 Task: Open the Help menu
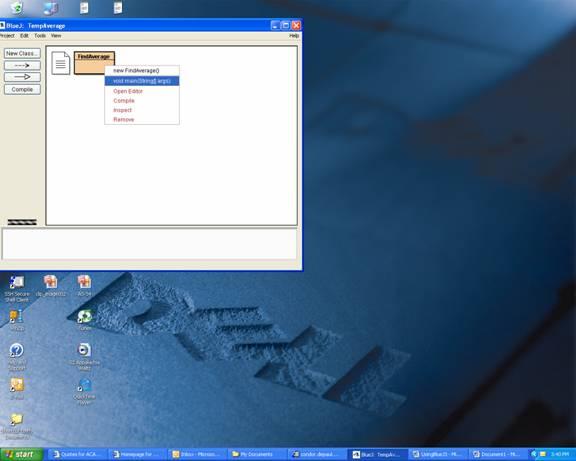[294, 36]
